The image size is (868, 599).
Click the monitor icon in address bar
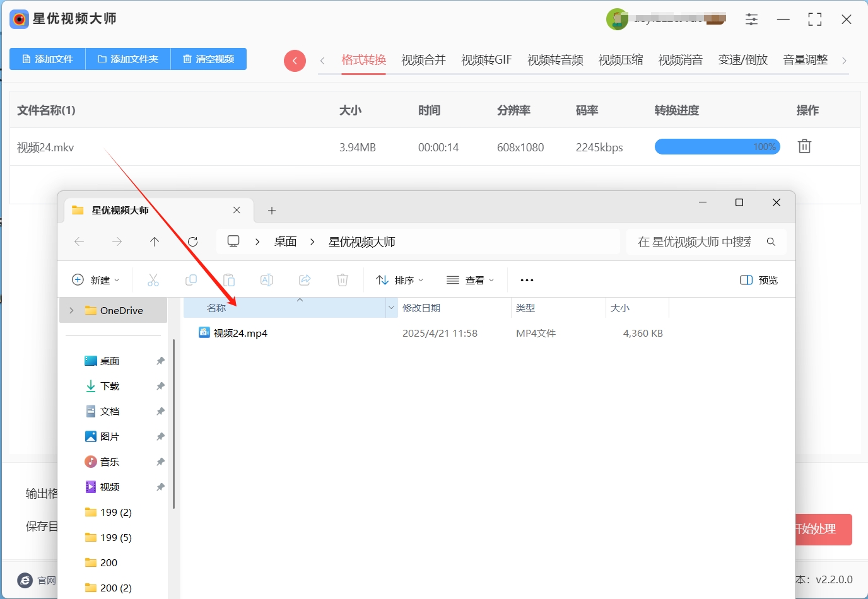pos(233,241)
